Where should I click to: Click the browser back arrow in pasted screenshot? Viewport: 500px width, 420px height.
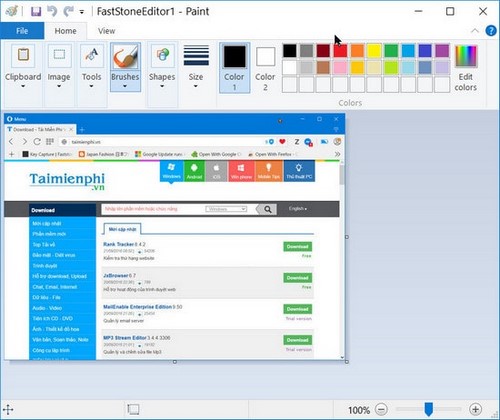click(x=11, y=142)
